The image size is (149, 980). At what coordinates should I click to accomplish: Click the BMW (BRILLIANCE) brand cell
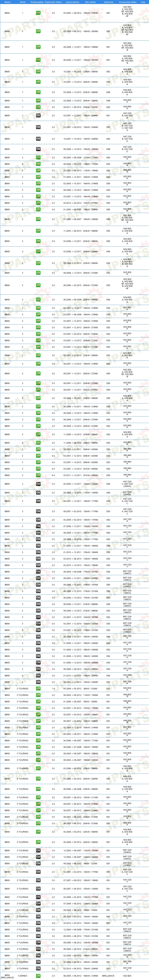[7, 976]
